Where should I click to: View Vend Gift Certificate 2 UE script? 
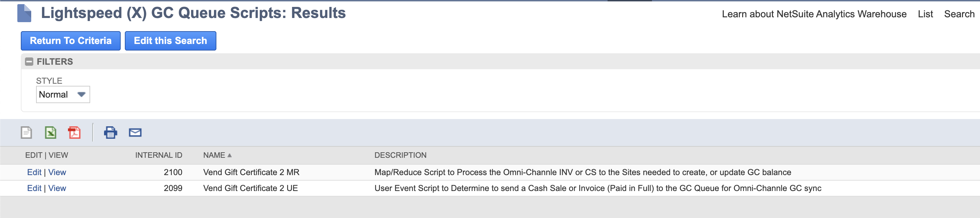[57, 188]
